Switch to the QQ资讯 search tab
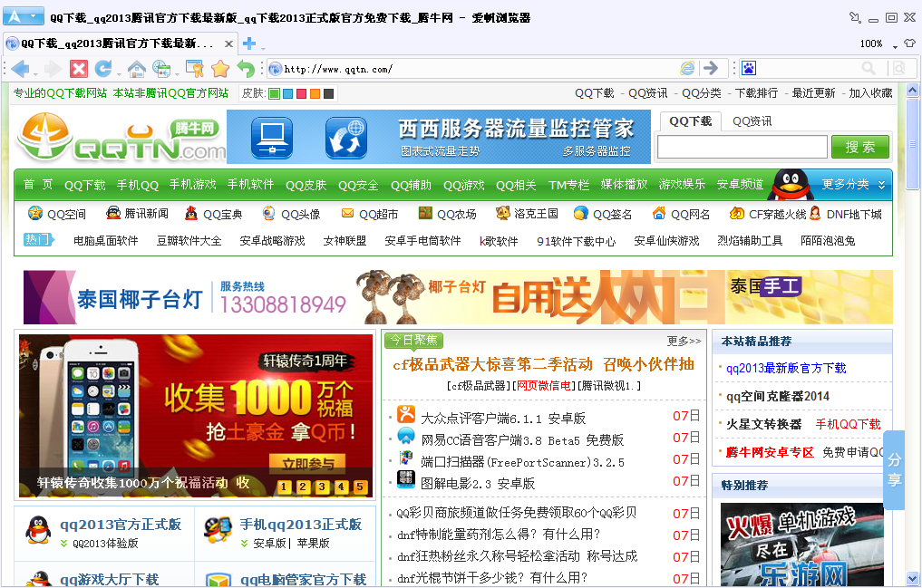Screen dimensions: 922x588 click(752, 121)
